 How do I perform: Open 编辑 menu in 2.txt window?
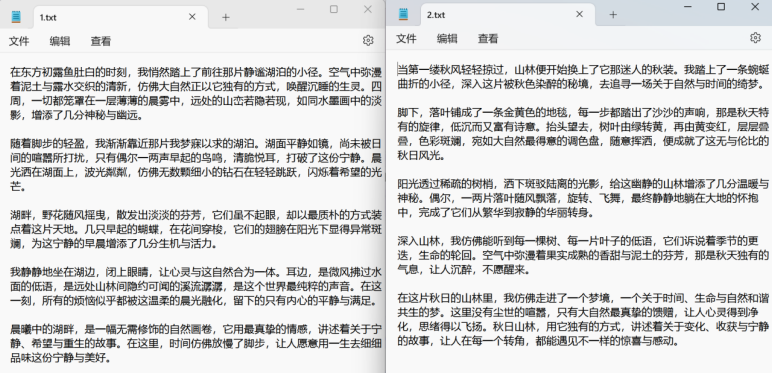click(447, 38)
